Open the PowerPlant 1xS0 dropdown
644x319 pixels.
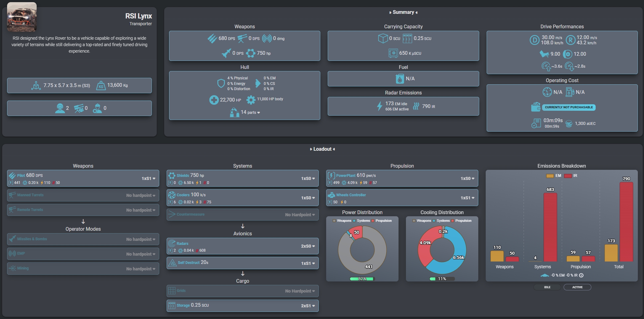[x=468, y=178]
